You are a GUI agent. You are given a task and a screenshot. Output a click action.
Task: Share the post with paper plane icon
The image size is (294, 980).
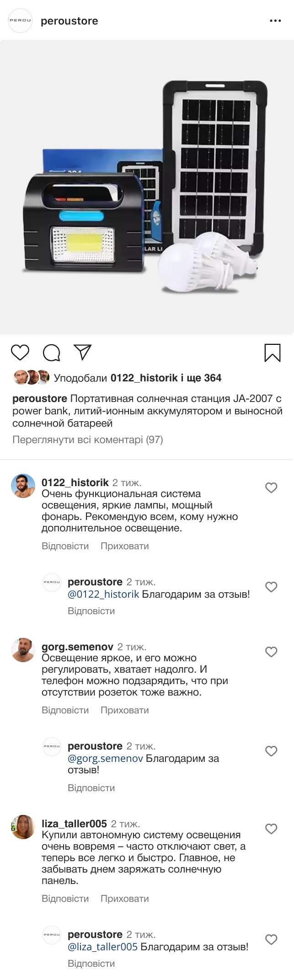pos(83,352)
